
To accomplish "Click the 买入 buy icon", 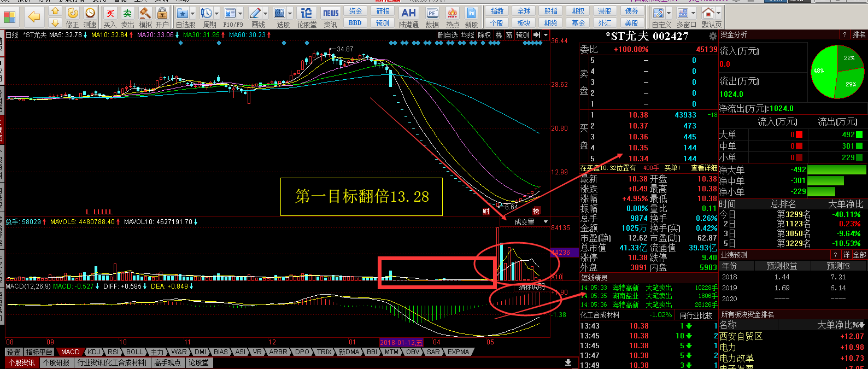I will 110,17.
